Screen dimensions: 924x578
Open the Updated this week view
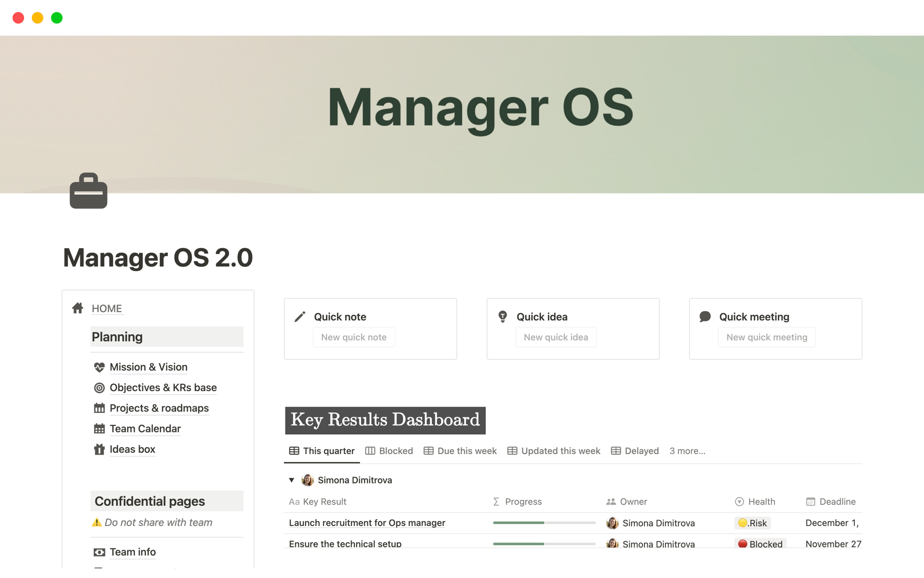pyautogui.click(x=560, y=451)
